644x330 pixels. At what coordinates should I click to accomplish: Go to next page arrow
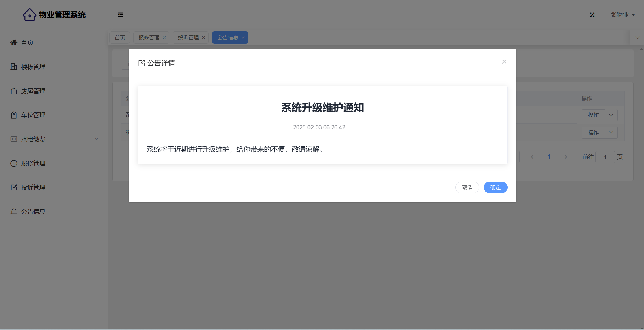pos(565,157)
